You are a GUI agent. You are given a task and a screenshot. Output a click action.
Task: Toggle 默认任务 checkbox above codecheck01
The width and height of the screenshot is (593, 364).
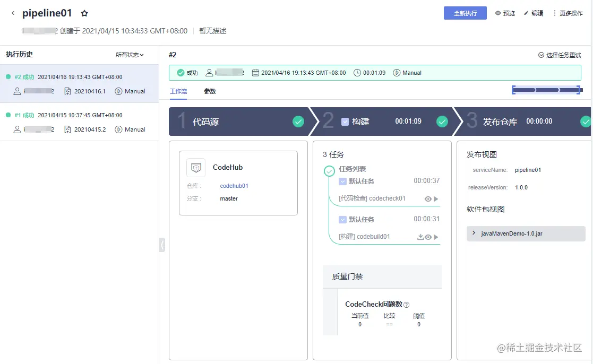click(x=342, y=181)
